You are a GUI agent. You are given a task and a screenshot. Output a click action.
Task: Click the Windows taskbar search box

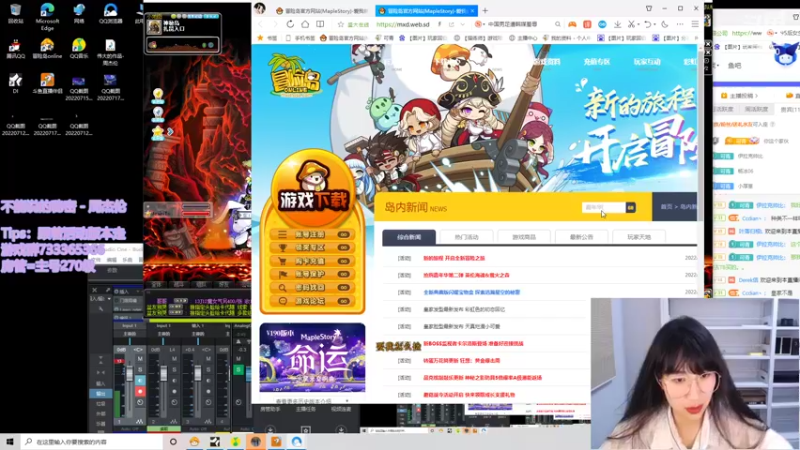tap(93, 441)
